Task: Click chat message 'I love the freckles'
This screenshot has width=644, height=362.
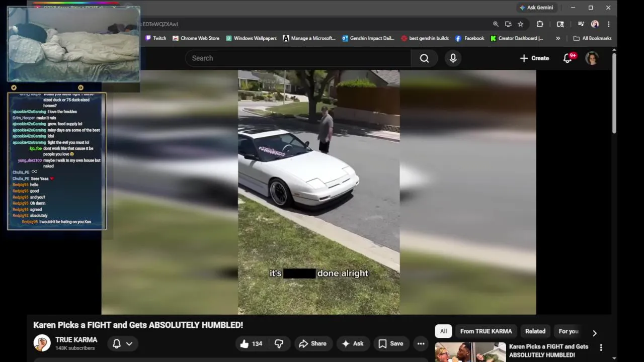Action: pos(62,112)
